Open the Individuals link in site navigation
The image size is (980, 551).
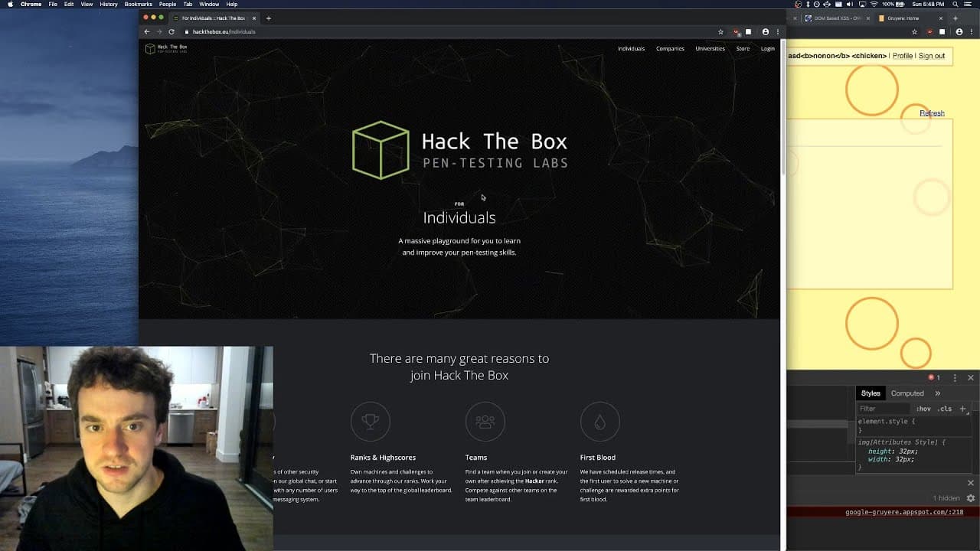tap(631, 48)
